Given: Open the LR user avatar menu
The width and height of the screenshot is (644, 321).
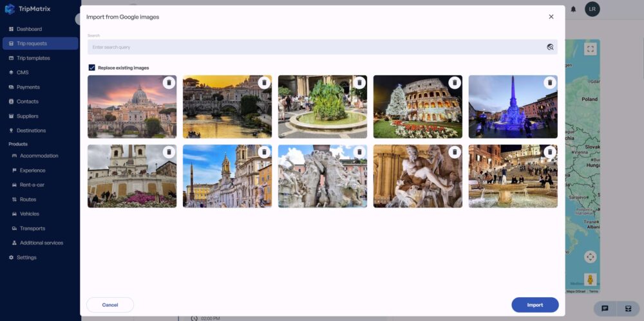Looking at the screenshot, I should (x=592, y=9).
